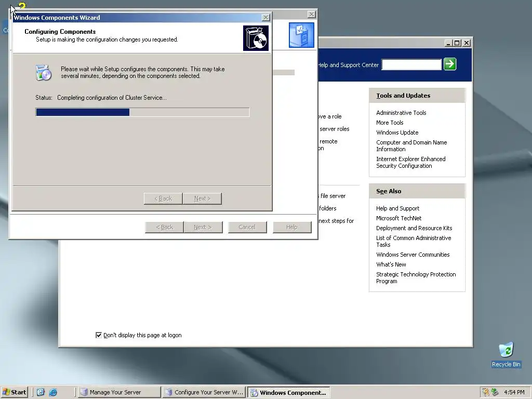Open Help and Support under See Also
The image size is (532, 399).
tap(397, 208)
